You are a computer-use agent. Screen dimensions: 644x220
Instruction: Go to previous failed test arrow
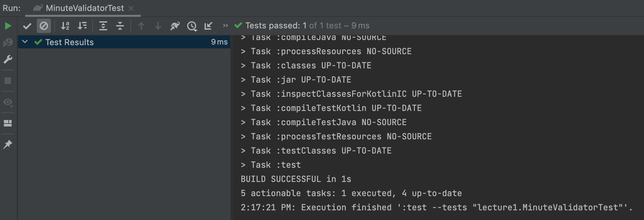click(x=141, y=26)
